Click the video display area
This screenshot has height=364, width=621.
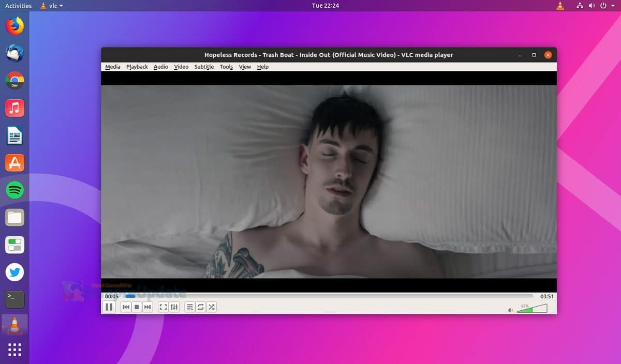click(329, 181)
